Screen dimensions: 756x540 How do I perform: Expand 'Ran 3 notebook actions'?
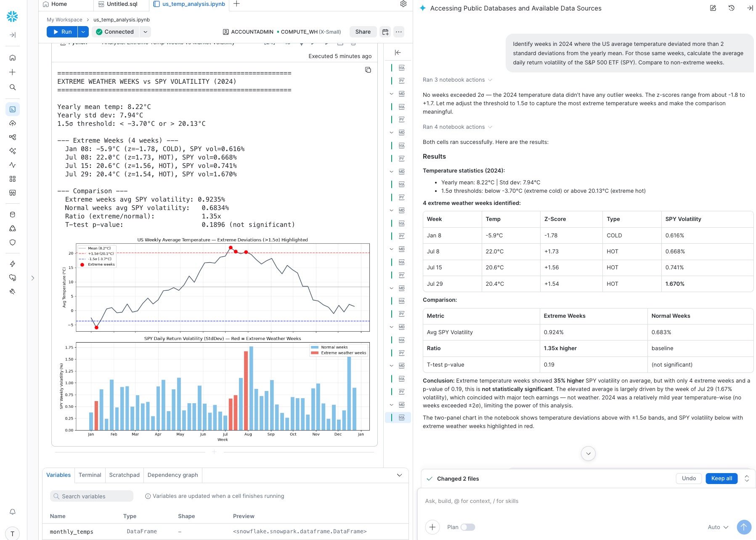(457, 80)
